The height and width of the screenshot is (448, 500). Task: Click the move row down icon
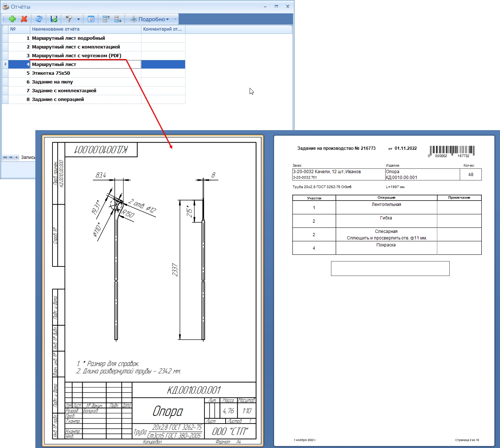coord(118,19)
